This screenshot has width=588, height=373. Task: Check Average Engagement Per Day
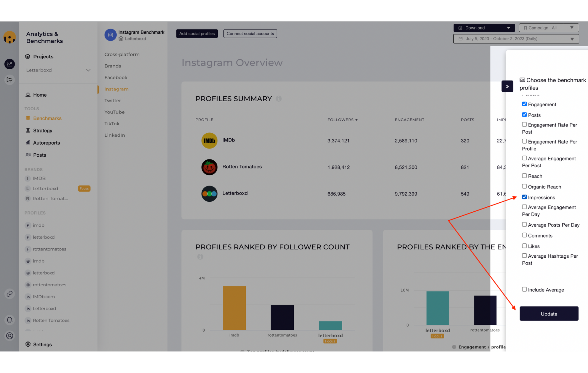coord(524,207)
